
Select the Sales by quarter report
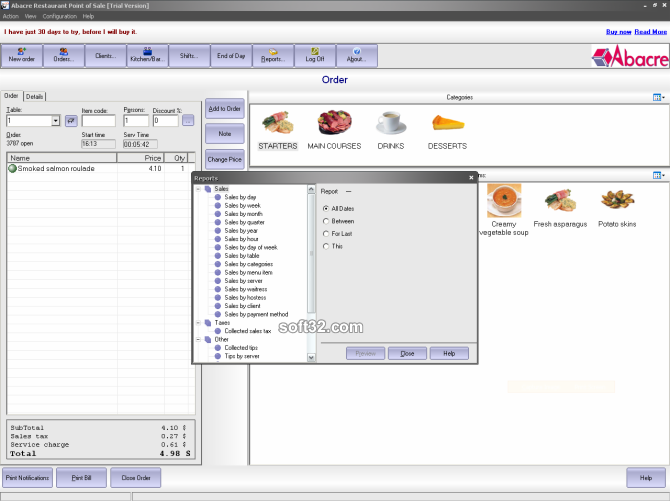point(244,222)
